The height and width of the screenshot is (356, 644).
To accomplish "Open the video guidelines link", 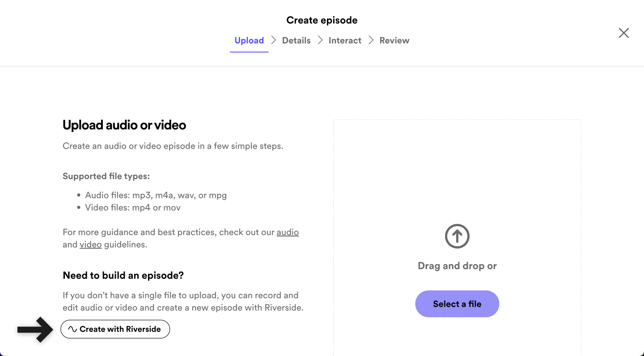I will pos(90,244).
